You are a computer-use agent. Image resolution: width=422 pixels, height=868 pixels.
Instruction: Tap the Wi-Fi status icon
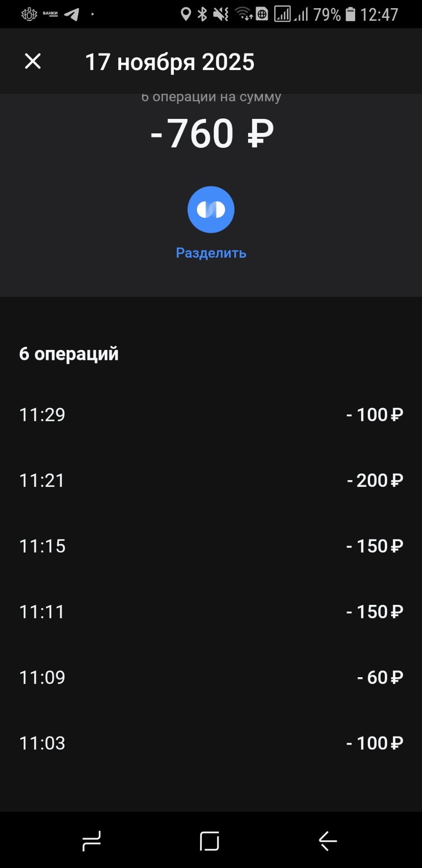point(244,14)
